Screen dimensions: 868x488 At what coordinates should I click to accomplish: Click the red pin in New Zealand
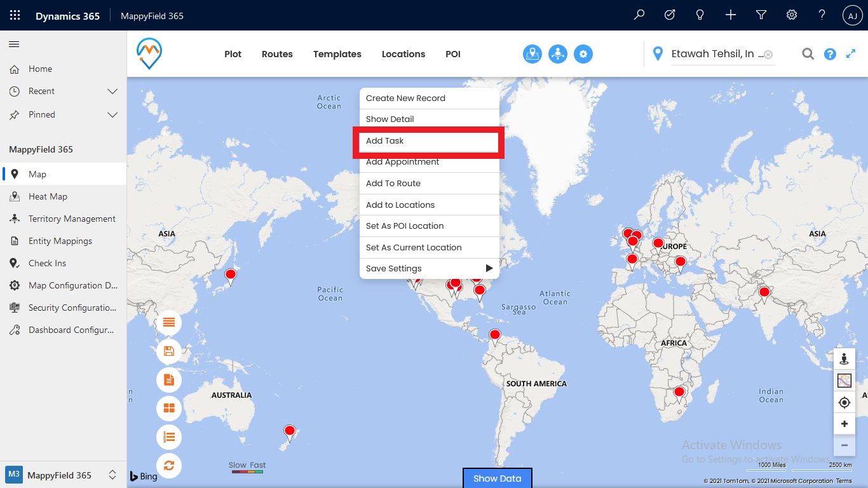click(290, 433)
